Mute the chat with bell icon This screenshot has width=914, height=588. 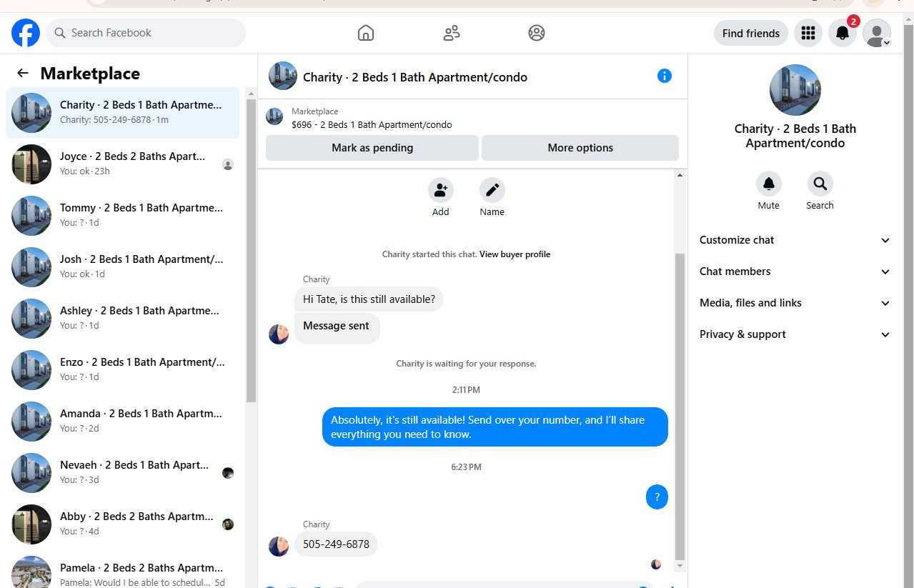(769, 184)
